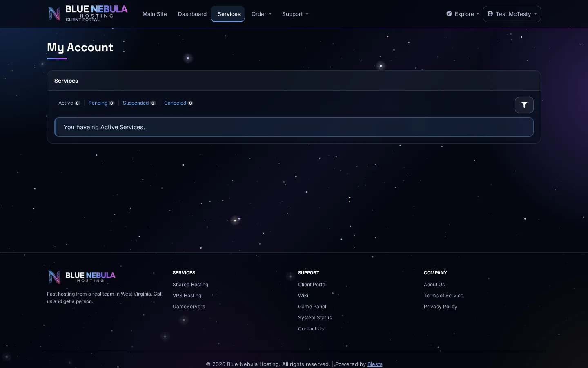Viewport: 588px width, 368px height.
Task: Switch to the Pending services tab
Action: 101,103
